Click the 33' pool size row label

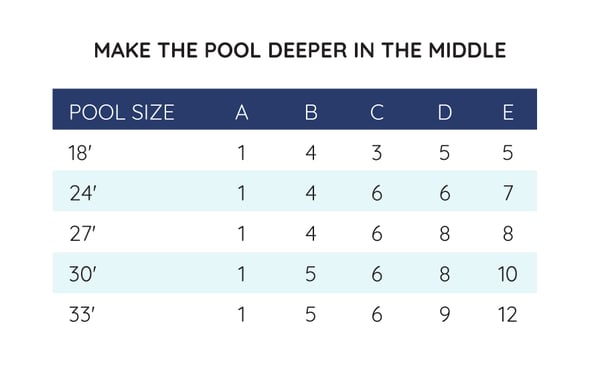click(82, 314)
